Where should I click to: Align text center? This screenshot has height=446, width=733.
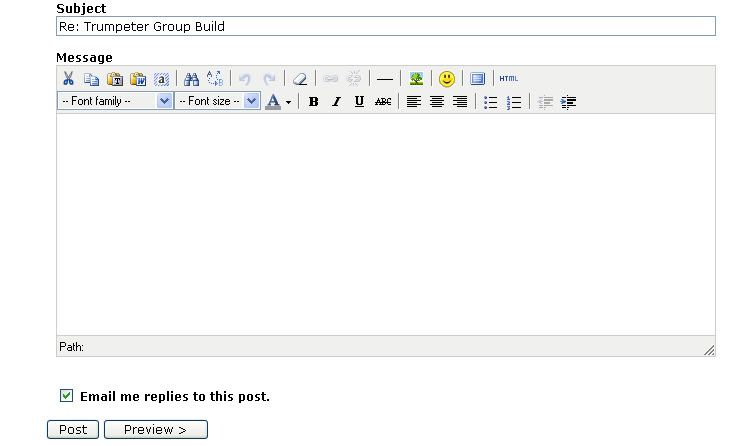[437, 101]
